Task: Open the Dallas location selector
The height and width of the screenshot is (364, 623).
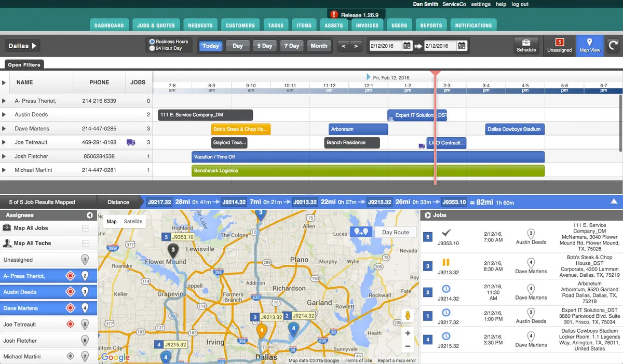Action: [23, 46]
